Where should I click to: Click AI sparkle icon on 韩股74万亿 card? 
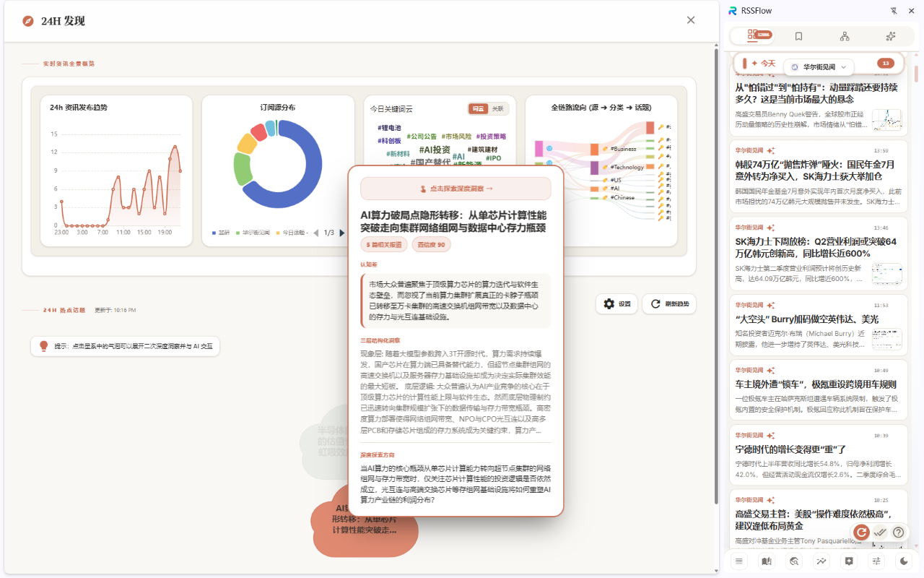(771, 150)
